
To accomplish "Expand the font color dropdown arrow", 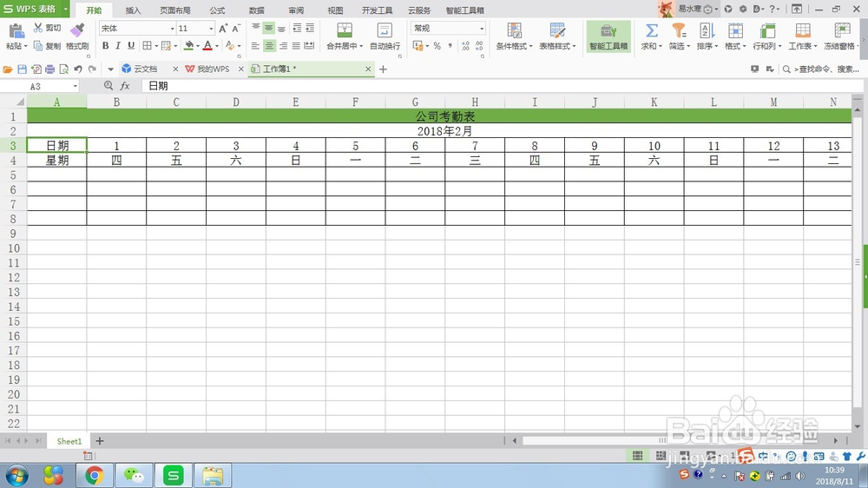I will pos(217,46).
